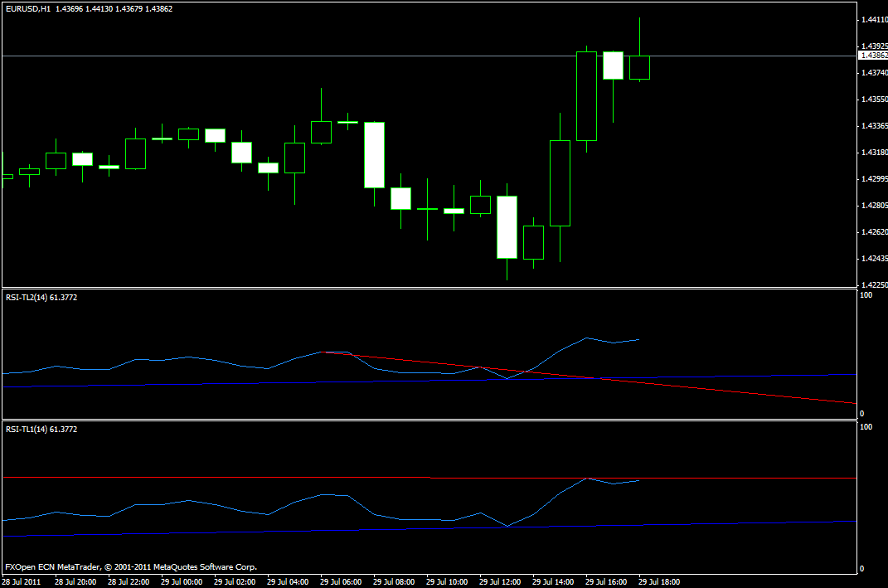Click the 29 Jul 12:00 time axis label
The image size is (888, 588).
[500, 581]
